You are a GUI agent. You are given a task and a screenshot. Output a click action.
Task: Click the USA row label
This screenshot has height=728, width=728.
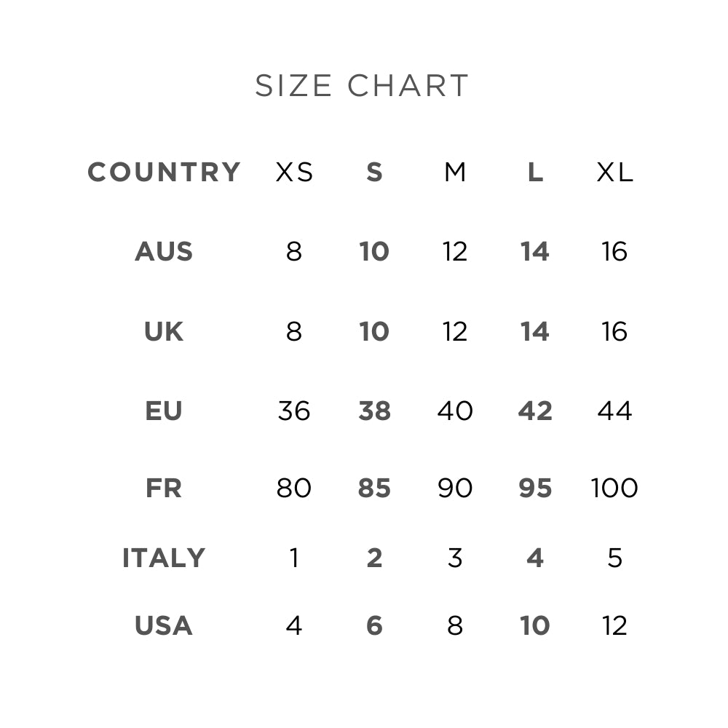click(x=164, y=626)
